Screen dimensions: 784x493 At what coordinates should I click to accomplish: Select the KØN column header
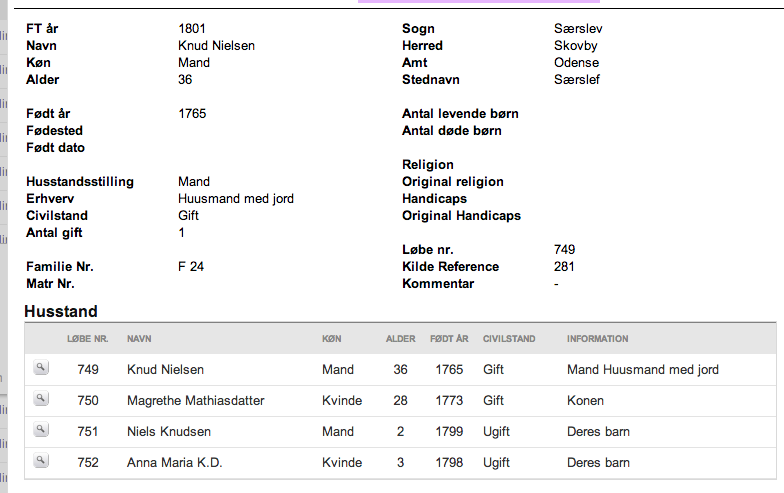tap(332, 339)
